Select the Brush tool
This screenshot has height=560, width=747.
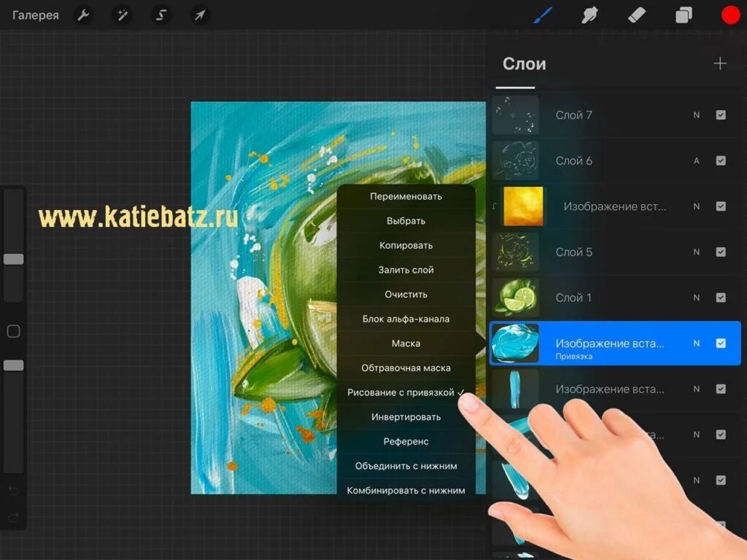(543, 15)
